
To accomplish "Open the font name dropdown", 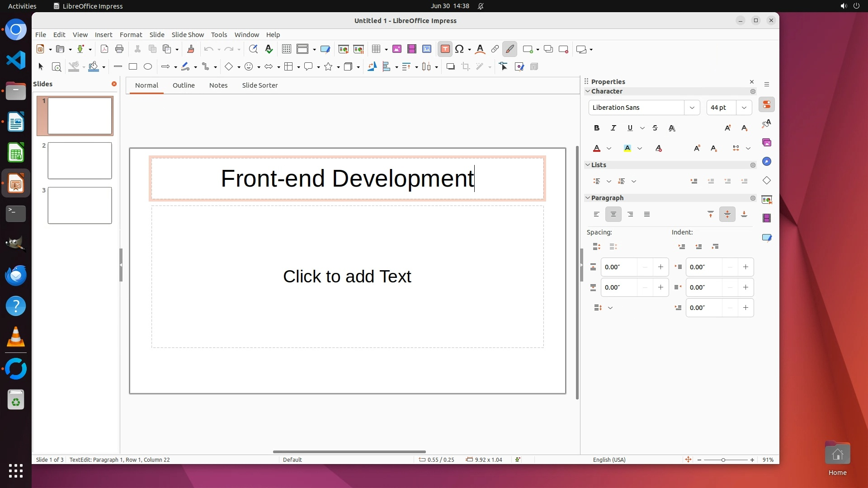I will click(x=692, y=108).
